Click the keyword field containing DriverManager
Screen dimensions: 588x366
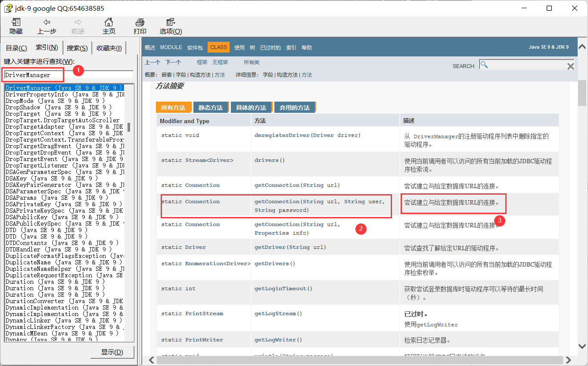click(69, 75)
